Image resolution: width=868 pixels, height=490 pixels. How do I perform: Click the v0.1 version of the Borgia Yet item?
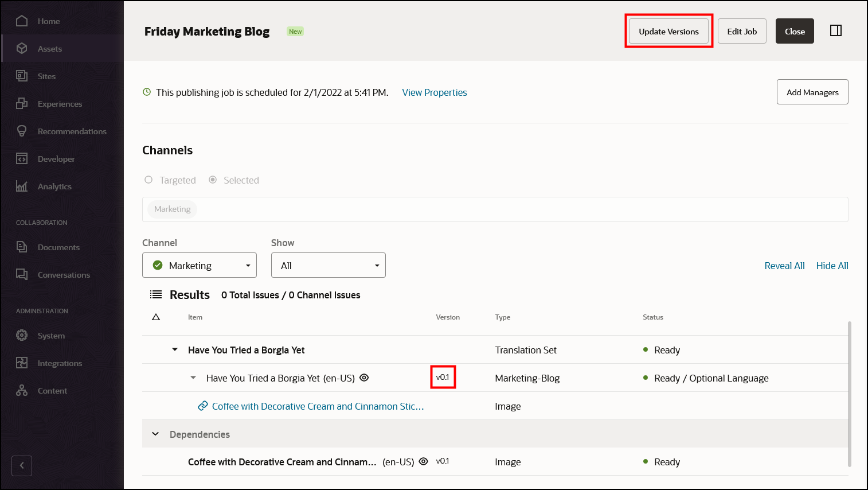click(x=443, y=377)
